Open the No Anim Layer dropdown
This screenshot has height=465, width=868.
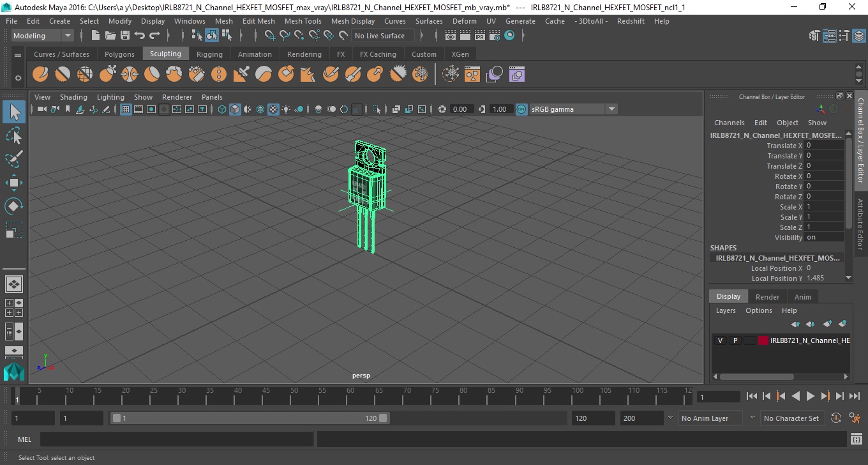pyautogui.click(x=710, y=418)
